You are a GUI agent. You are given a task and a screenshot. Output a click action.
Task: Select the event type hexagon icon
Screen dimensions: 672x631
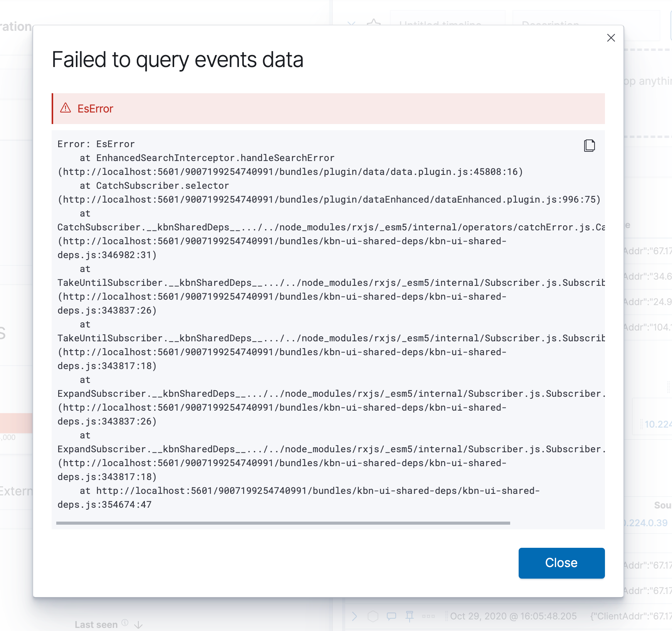372,616
